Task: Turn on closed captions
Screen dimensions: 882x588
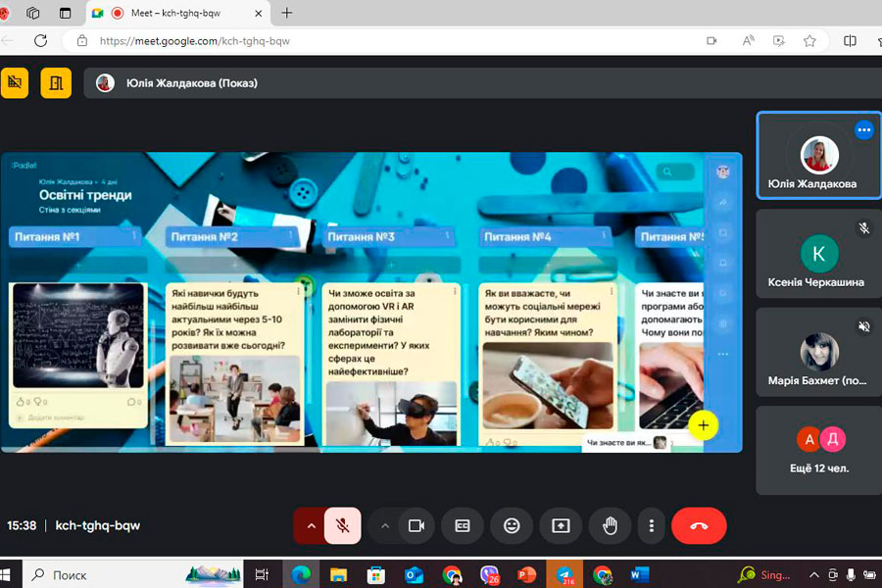Action: (463, 525)
